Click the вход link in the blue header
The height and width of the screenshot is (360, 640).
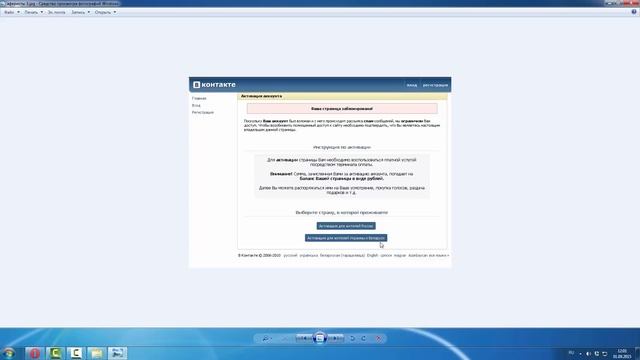pyautogui.click(x=412, y=85)
